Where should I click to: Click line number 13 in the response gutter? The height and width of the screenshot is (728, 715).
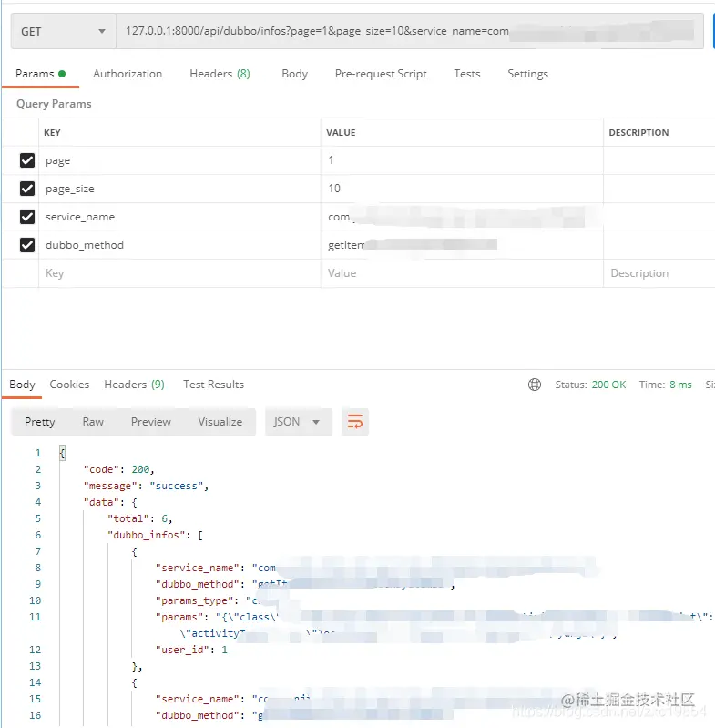tap(36, 666)
